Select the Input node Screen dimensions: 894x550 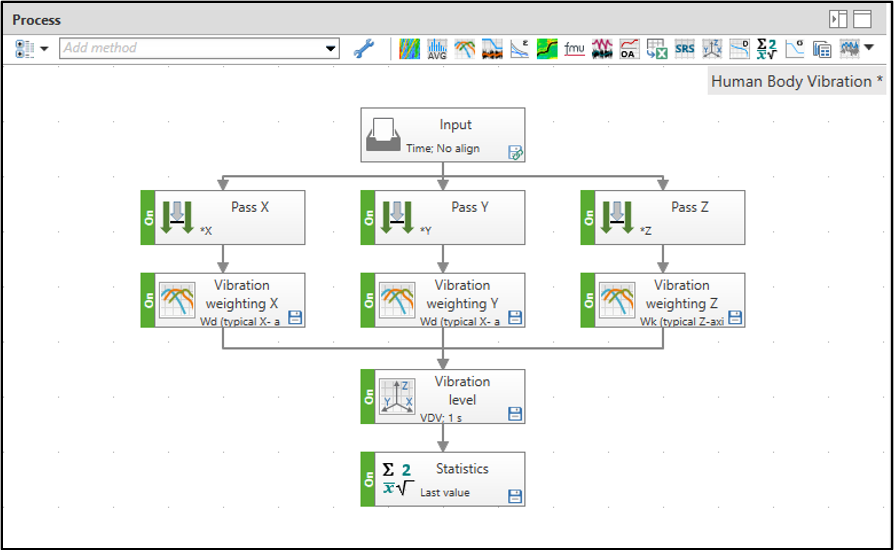pyautogui.click(x=443, y=135)
